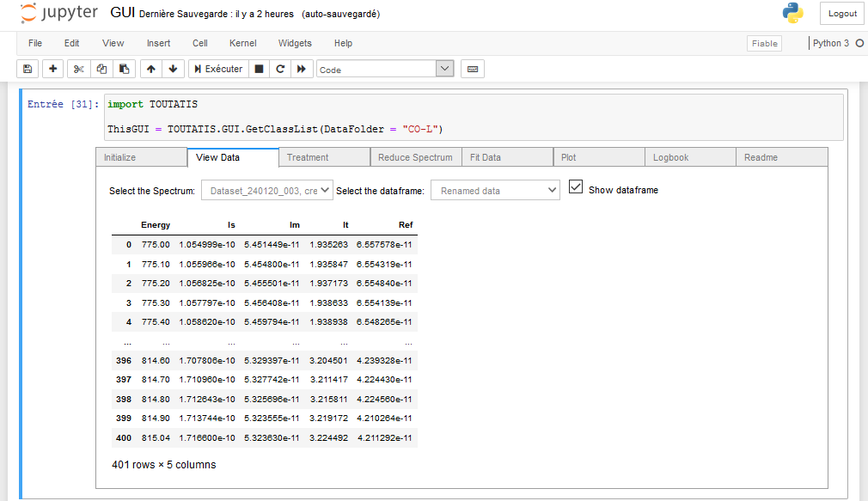Switch to the Plot tab

(x=599, y=157)
